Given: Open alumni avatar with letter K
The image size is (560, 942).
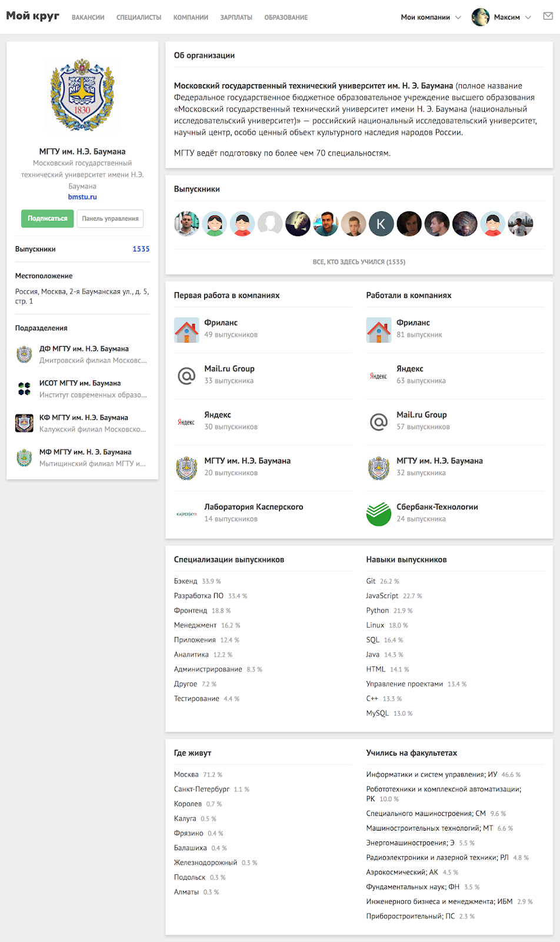Looking at the screenshot, I should pyautogui.click(x=381, y=224).
